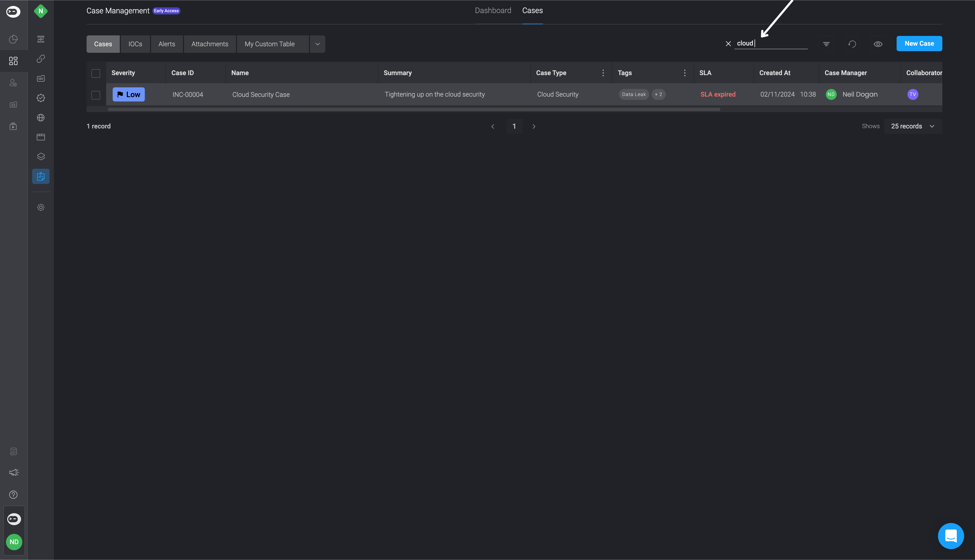Expand the custom tables dropdown arrow
975x560 pixels.
[x=317, y=44]
